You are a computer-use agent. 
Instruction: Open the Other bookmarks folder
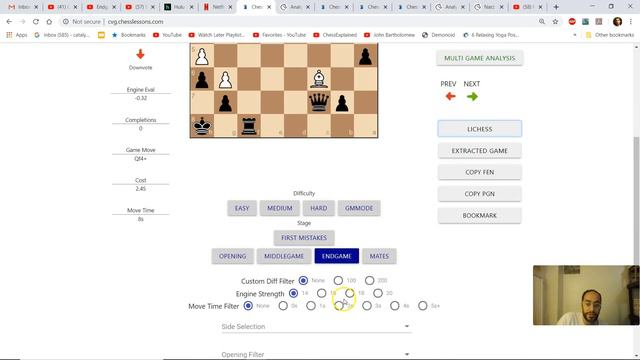[x=610, y=35]
